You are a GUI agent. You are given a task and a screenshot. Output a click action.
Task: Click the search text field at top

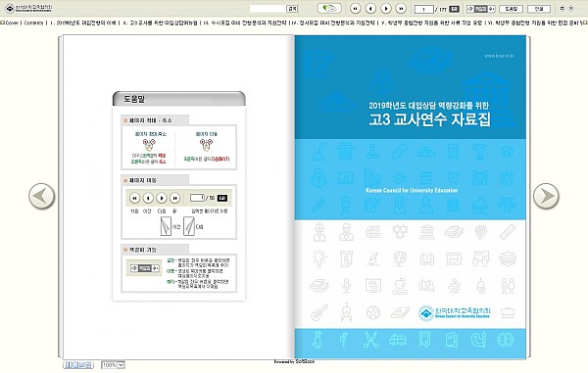tap(268, 8)
